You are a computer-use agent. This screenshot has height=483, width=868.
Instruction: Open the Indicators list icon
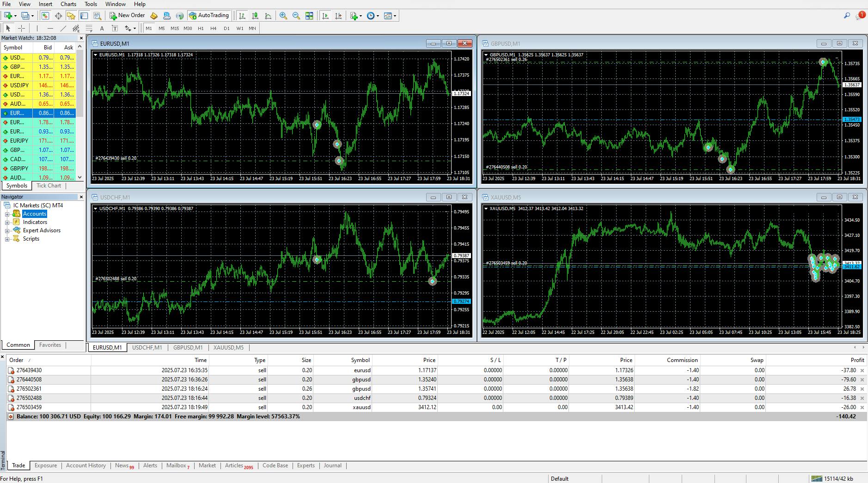[x=354, y=16]
